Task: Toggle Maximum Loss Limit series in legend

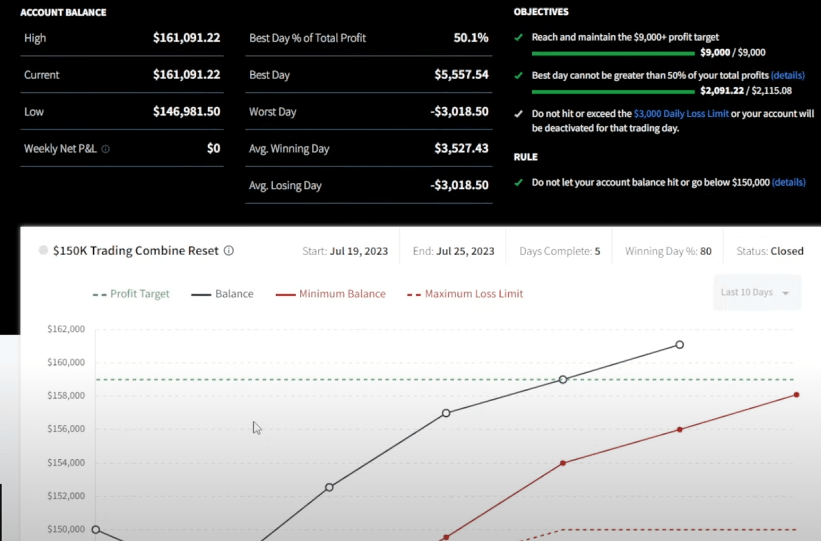Action: click(465, 294)
